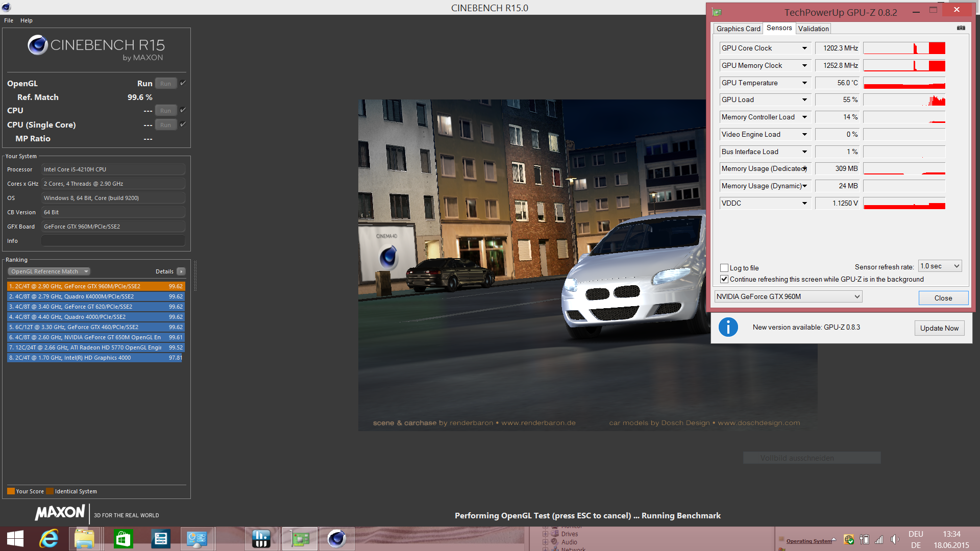Open the Windows Start button
This screenshot has width=980, height=551.
pyautogui.click(x=15, y=539)
